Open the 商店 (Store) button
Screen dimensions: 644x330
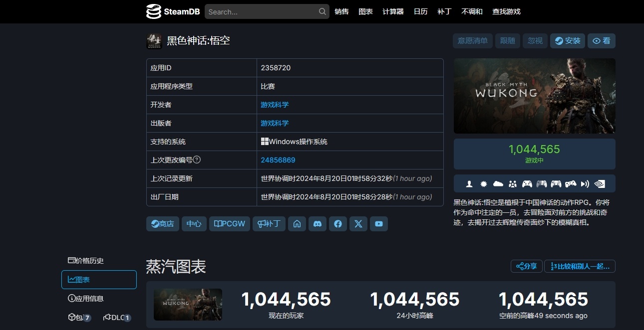pyautogui.click(x=163, y=224)
